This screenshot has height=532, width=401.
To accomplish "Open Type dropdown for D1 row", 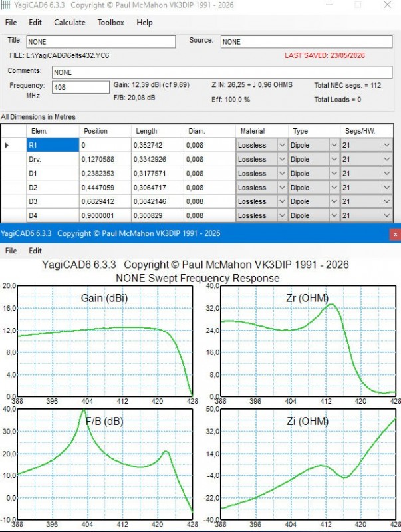I will click(x=334, y=174).
